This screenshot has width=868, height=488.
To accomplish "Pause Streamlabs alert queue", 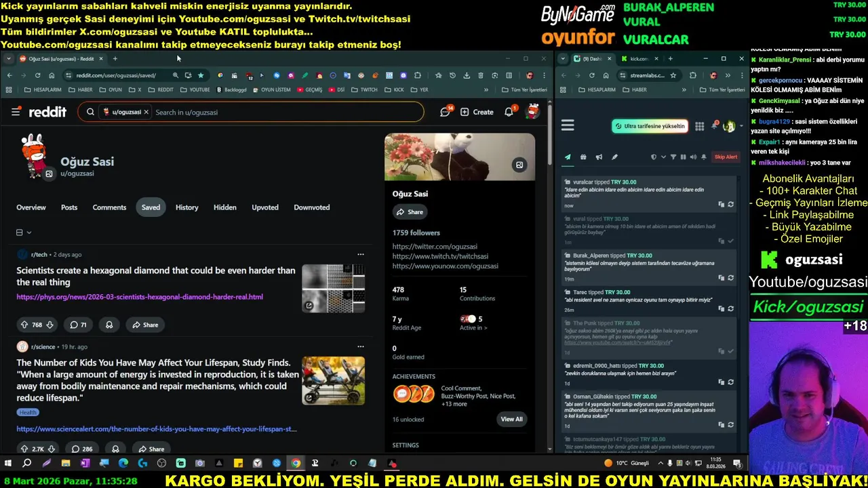I will pyautogui.click(x=683, y=157).
